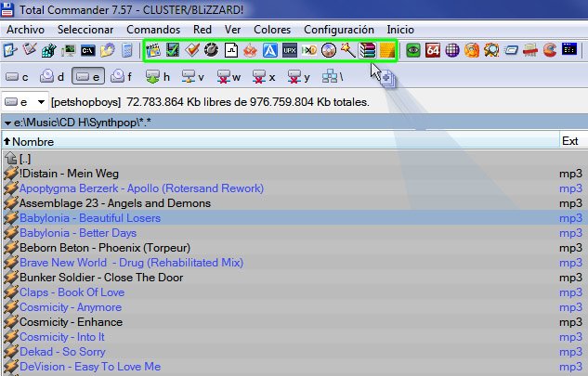Click the white document with pulse icon

click(x=231, y=50)
